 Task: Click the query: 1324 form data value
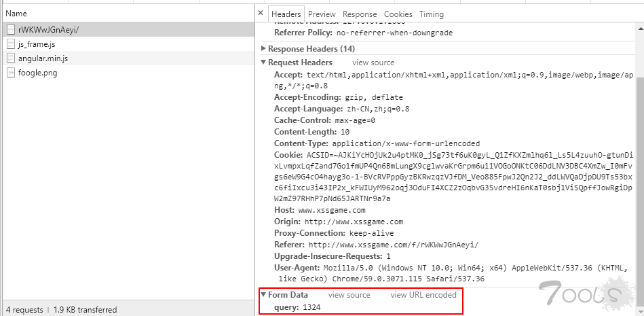click(x=297, y=307)
